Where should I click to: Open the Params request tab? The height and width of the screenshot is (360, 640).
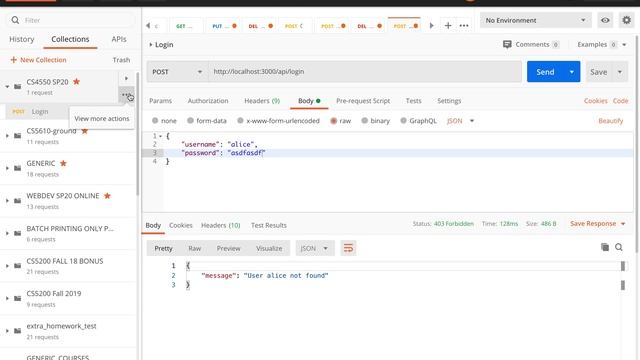tap(160, 101)
